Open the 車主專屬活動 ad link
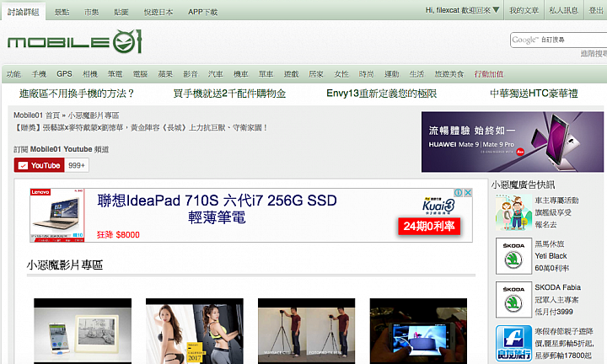Screen dimensions: 607x364 556,212
